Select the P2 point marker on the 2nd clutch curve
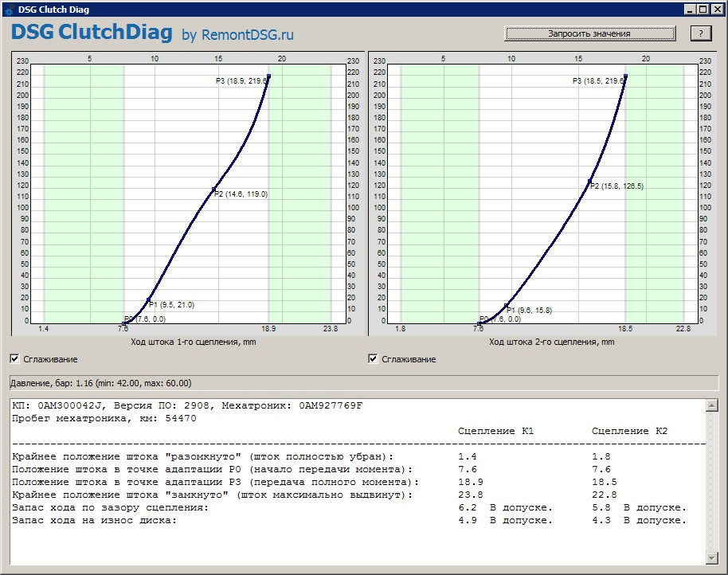728x575 pixels. click(589, 181)
